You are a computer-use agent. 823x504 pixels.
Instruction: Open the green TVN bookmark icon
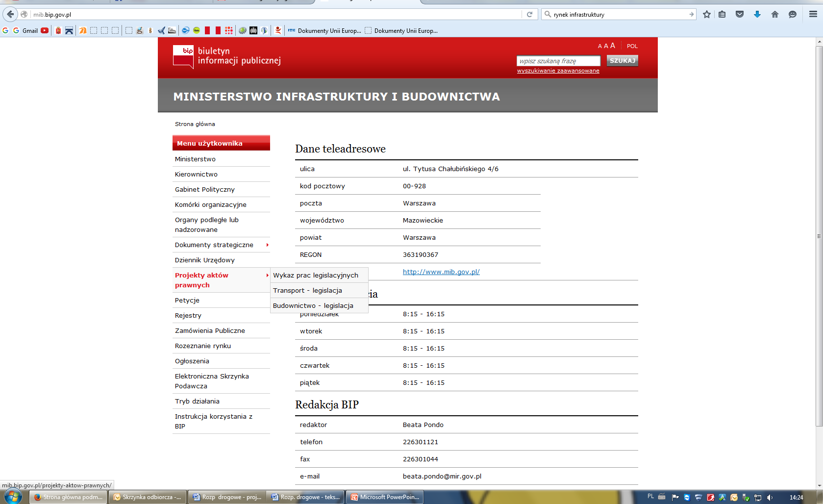(197, 30)
